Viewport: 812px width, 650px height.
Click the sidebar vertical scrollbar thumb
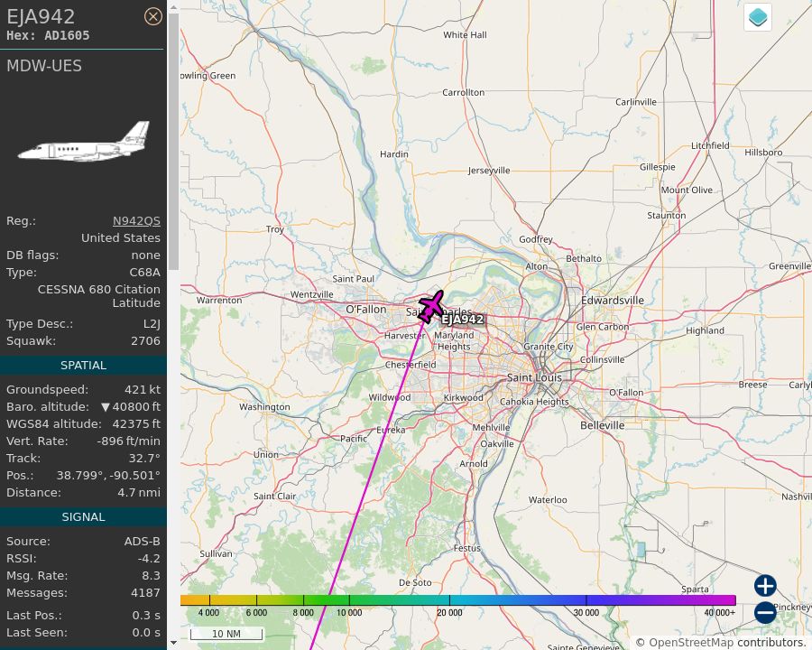(x=173, y=142)
